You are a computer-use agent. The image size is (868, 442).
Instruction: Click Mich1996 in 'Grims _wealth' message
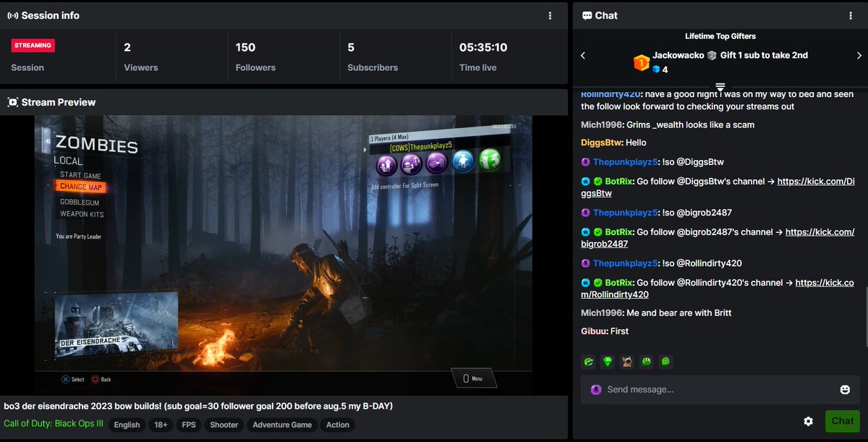click(602, 124)
